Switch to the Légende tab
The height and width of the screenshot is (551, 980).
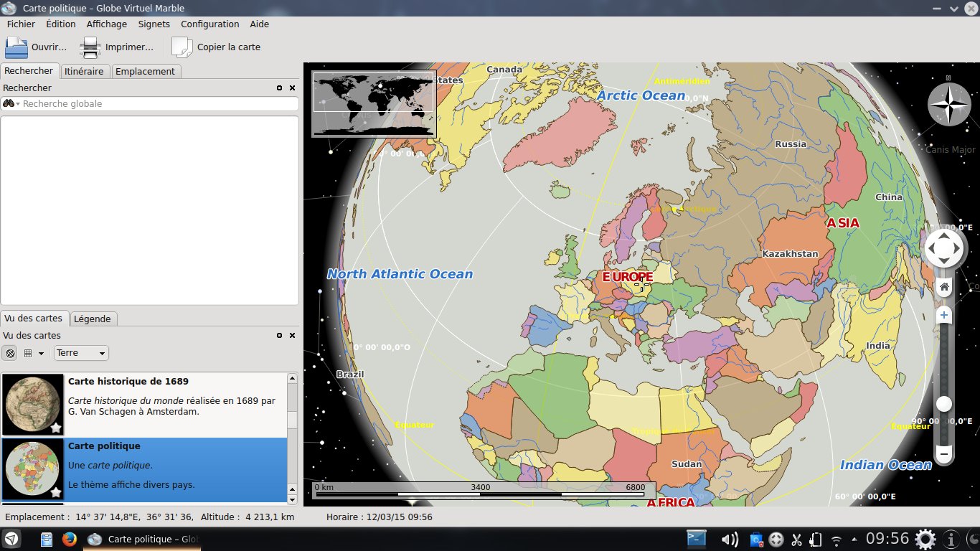pyautogui.click(x=93, y=319)
